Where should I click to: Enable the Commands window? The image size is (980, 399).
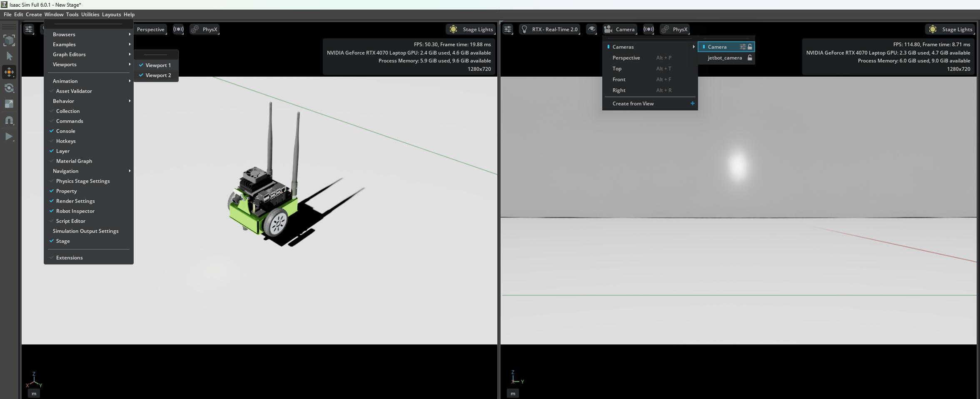click(89, 121)
